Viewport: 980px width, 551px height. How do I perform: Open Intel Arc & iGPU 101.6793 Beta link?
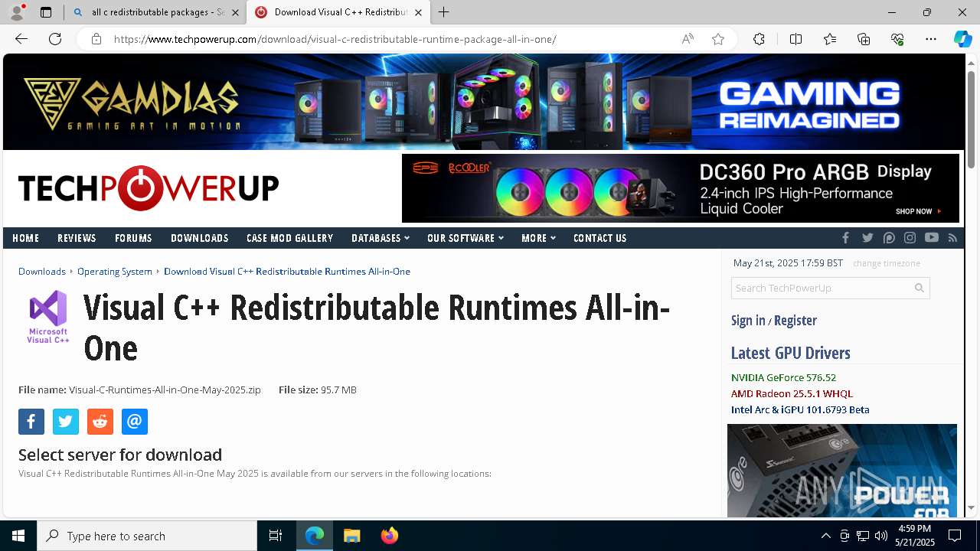(x=800, y=410)
